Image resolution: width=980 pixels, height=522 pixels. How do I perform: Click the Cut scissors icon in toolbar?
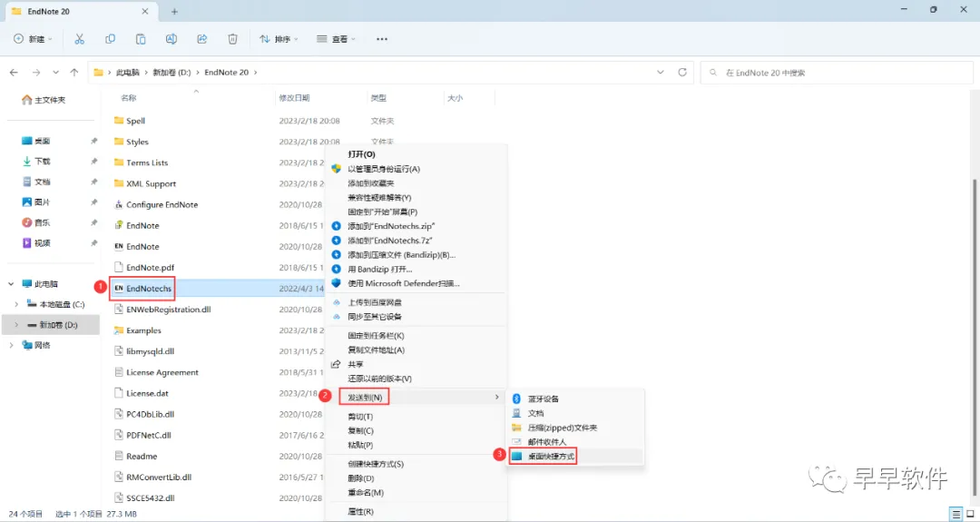click(x=79, y=39)
